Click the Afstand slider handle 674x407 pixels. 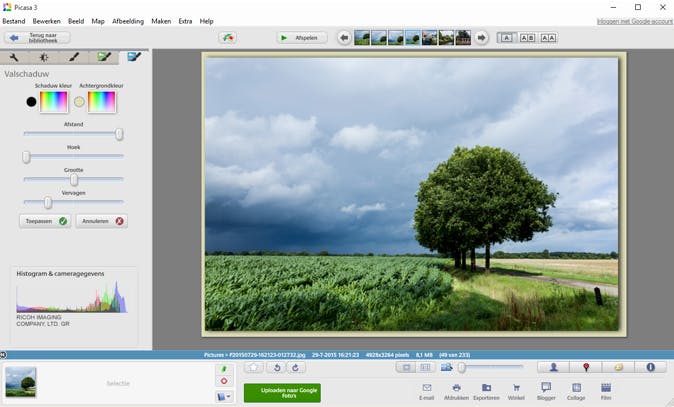(119, 134)
